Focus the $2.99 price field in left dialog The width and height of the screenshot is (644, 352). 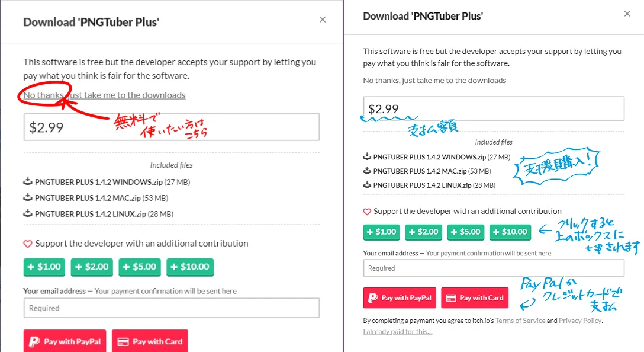point(172,127)
